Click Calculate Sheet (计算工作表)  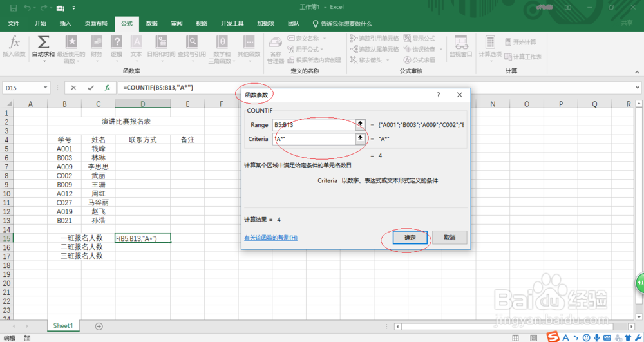click(x=523, y=57)
